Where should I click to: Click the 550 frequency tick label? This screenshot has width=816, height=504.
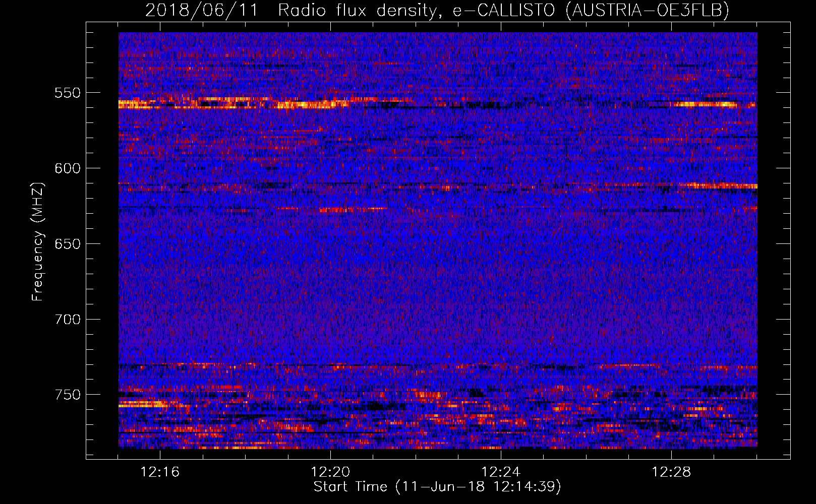tap(68, 93)
